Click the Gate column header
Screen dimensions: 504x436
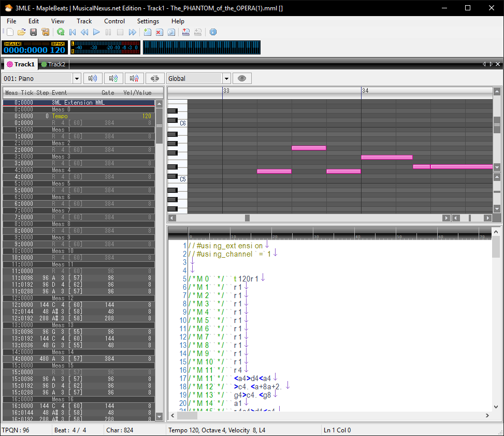coord(108,93)
